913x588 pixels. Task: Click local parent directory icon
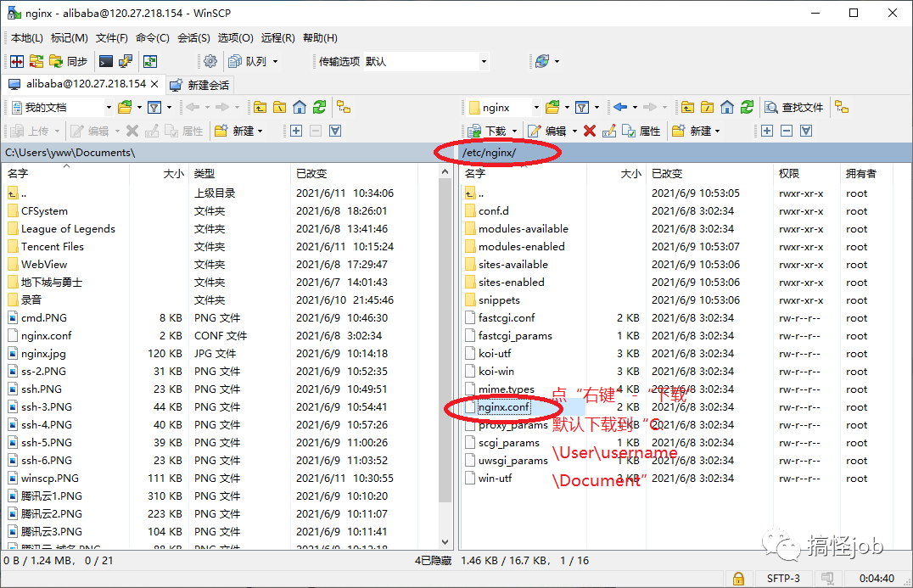260,107
